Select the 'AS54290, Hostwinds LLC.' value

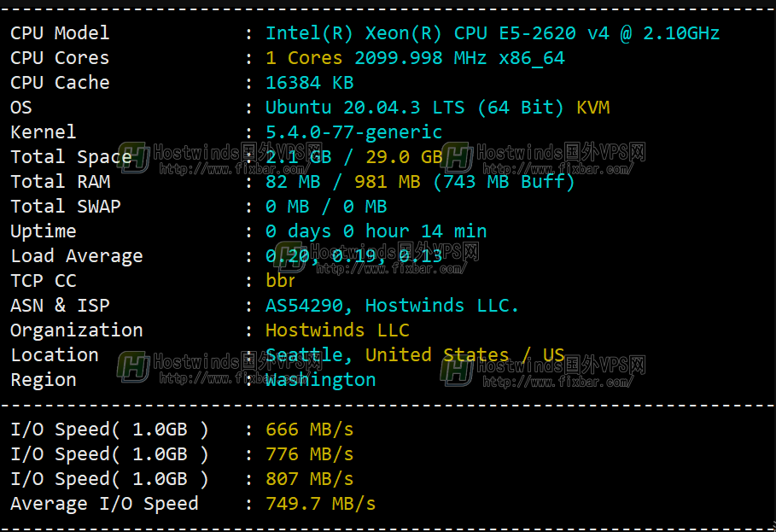coord(392,306)
